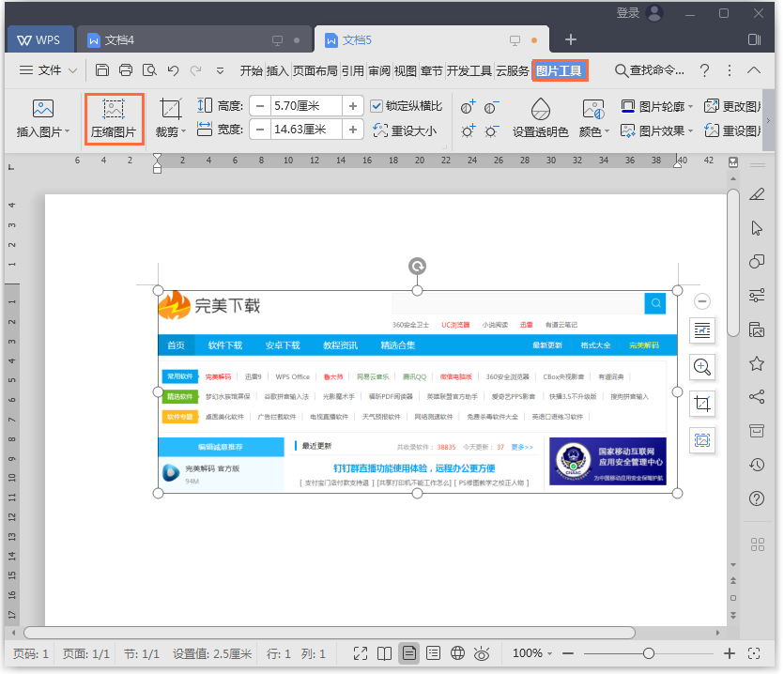The width and height of the screenshot is (784, 674).
Task: Collapse the ribbon with the chevron arrow
Action: [754, 70]
